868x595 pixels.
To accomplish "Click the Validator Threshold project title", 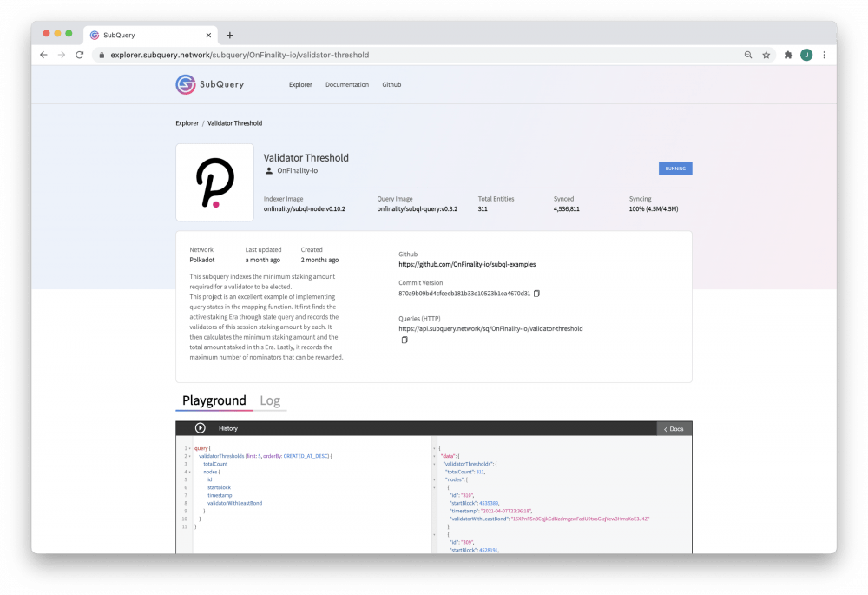I will point(306,158).
